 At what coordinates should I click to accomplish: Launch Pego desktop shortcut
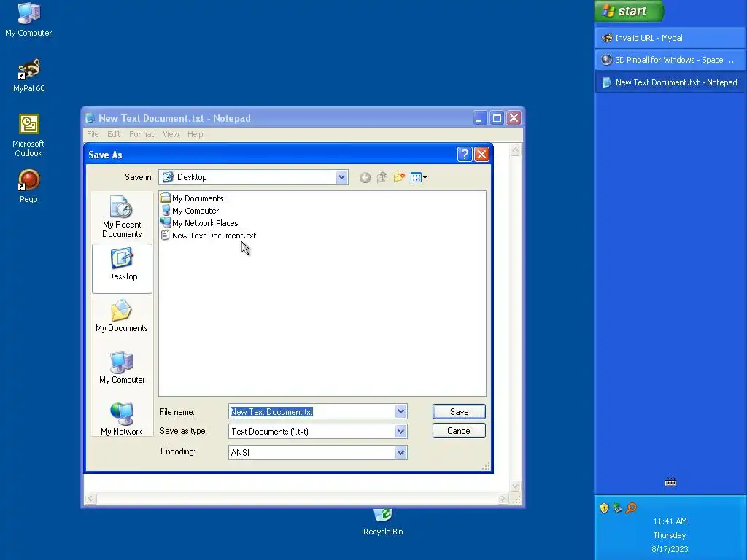click(x=28, y=186)
